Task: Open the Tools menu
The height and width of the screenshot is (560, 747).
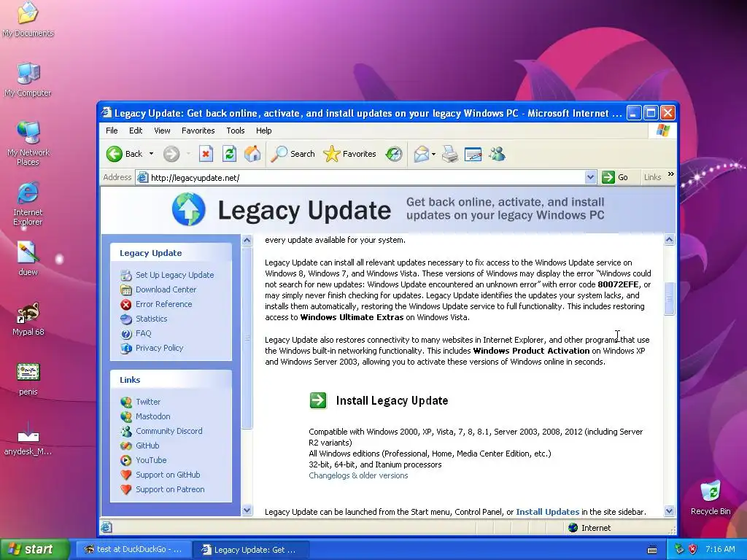Action: point(236,131)
